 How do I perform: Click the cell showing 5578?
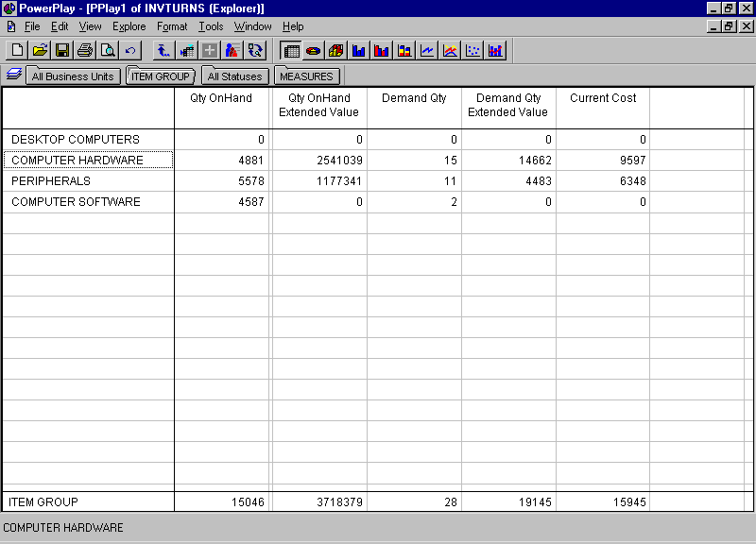(x=221, y=180)
